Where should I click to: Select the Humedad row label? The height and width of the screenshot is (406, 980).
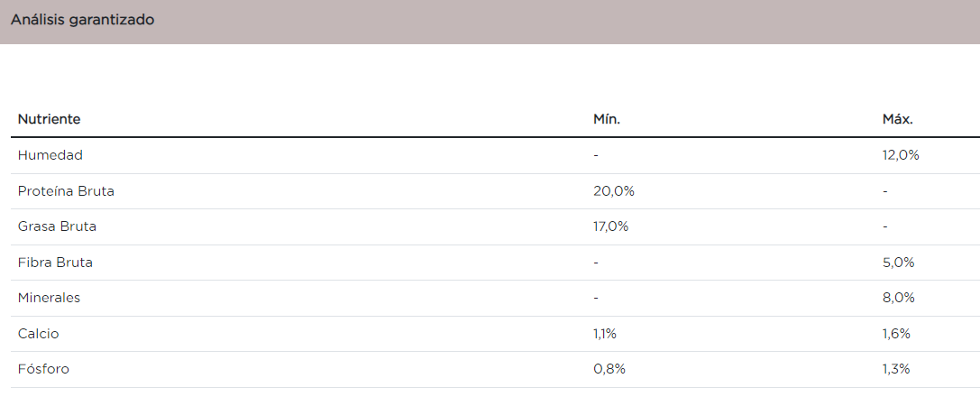[50, 155]
